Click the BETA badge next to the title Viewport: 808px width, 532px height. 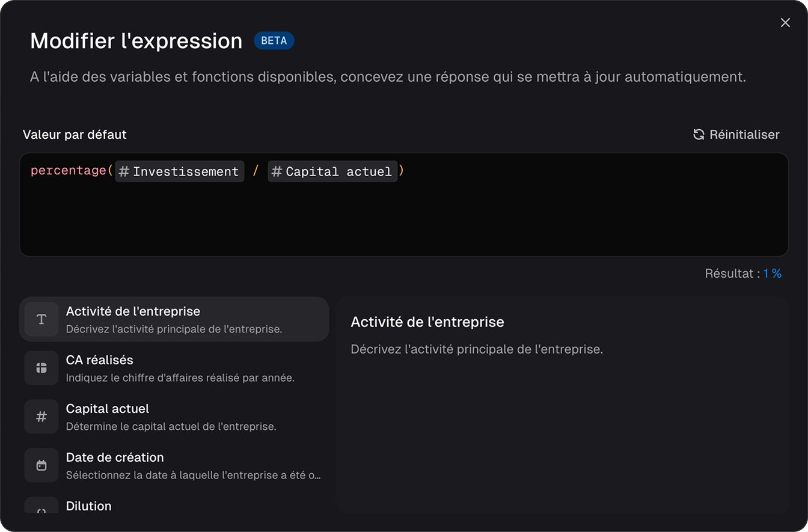click(x=274, y=41)
